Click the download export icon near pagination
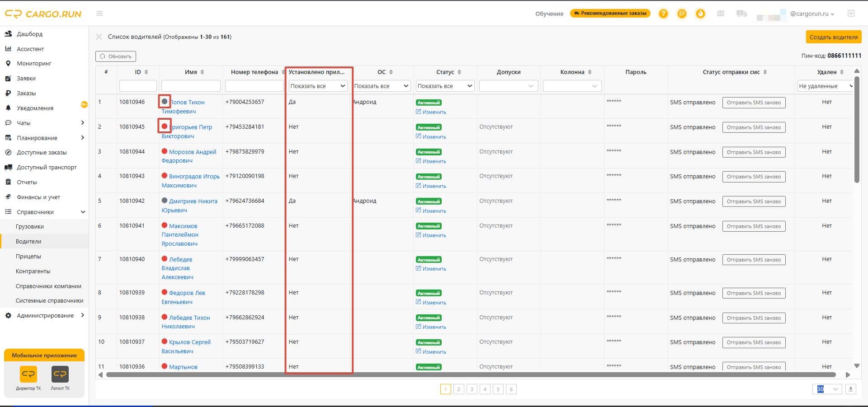This screenshot has width=868, height=407. click(x=851, y=389)
